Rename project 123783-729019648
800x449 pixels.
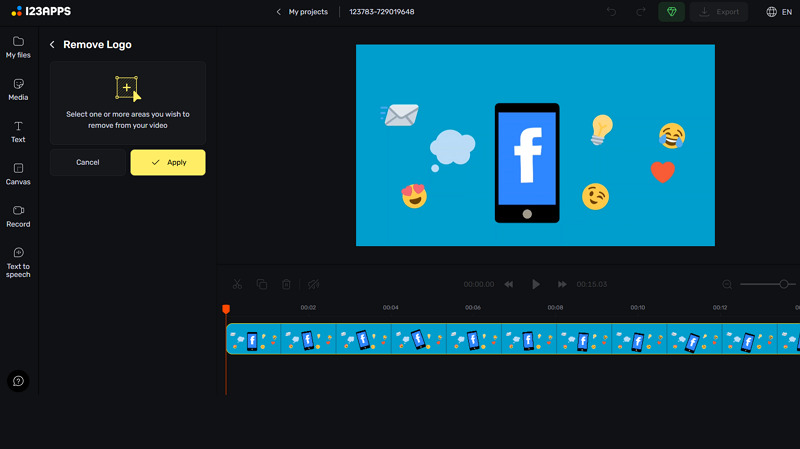pos(382,12)
